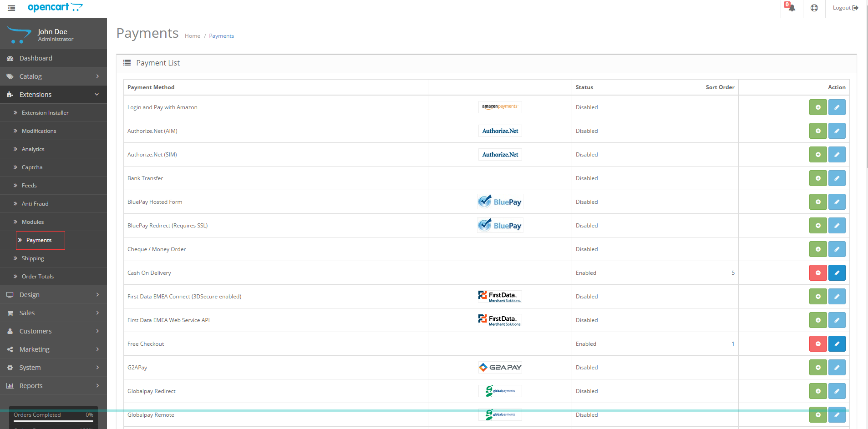Toggle the sidebar menu hamburger icon
Image resolution: width=868 pixels, height=429 pixels.
click(11, 8)
